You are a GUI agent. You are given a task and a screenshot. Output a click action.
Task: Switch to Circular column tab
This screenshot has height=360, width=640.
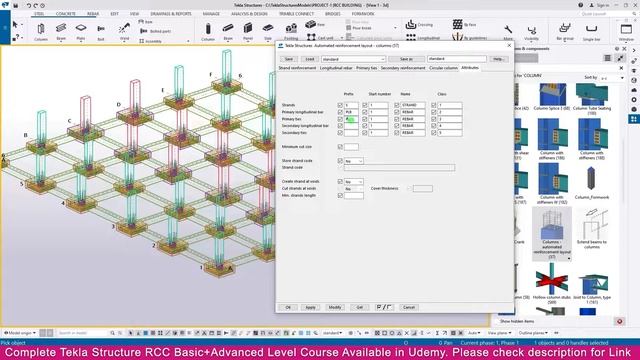coord(443,68)
